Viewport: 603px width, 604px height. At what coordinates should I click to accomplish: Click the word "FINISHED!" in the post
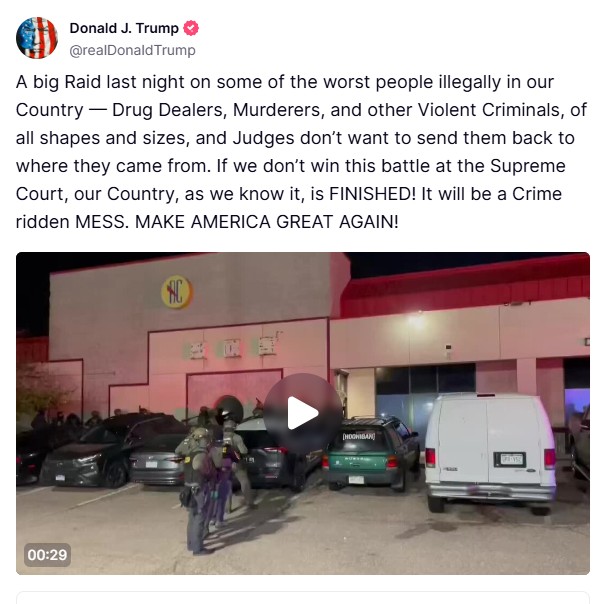coord(373,194)
